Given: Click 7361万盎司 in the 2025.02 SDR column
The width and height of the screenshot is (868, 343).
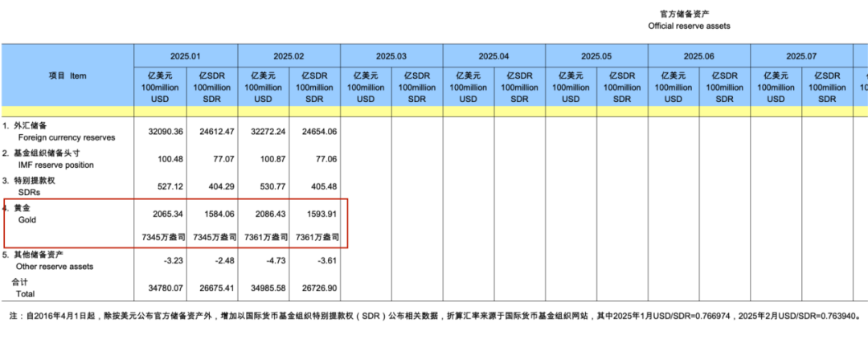Looking at the screenshot, I should click(x=318, y=237).
